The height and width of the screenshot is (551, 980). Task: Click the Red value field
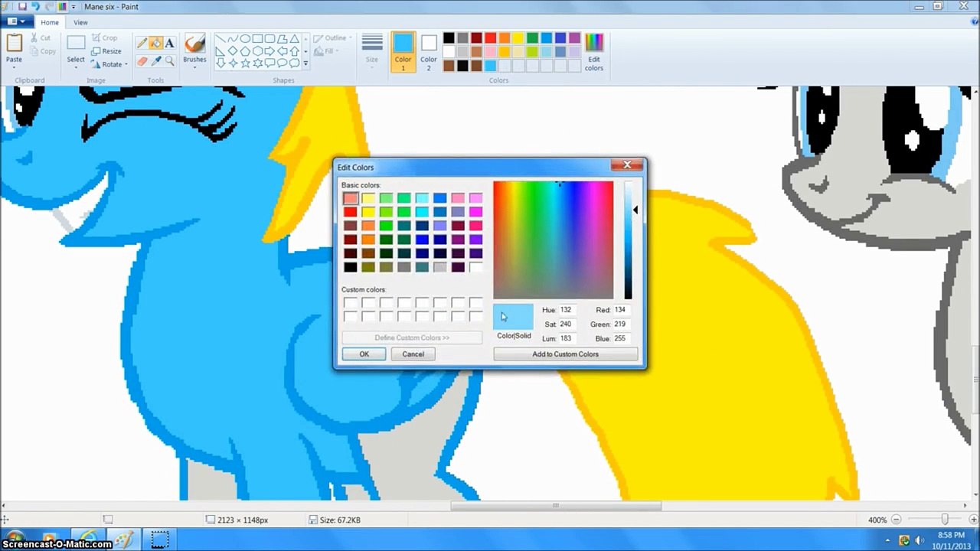point(621,310)
